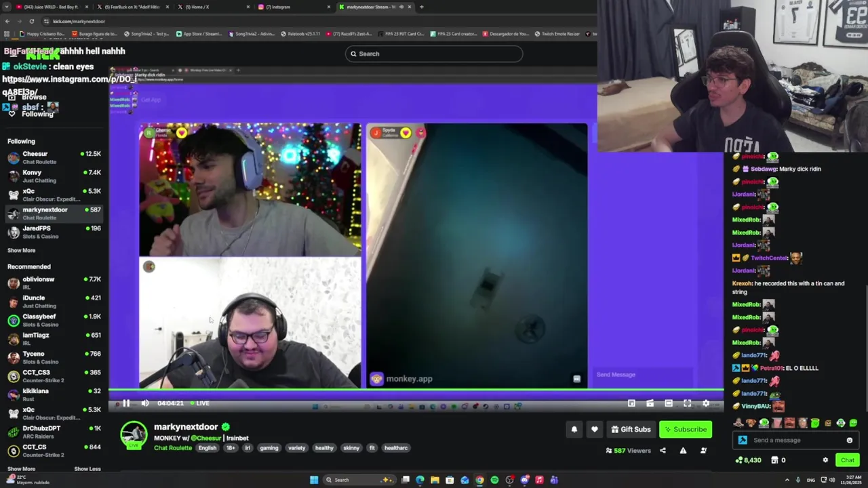Open the xQc Clair Obscur following entry
The height and width of the screenshot is (488, 868).
pyautogui.click(x=54, y=195)
